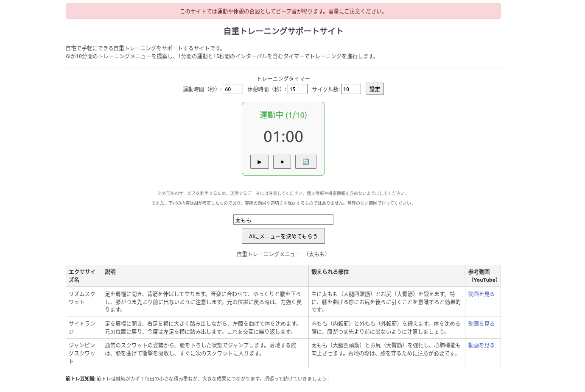Image resolution: width=585 pixels, height=392 pixels.
Task: Click the 参考動画 (YouTube) column header
Action: [483, 276]
